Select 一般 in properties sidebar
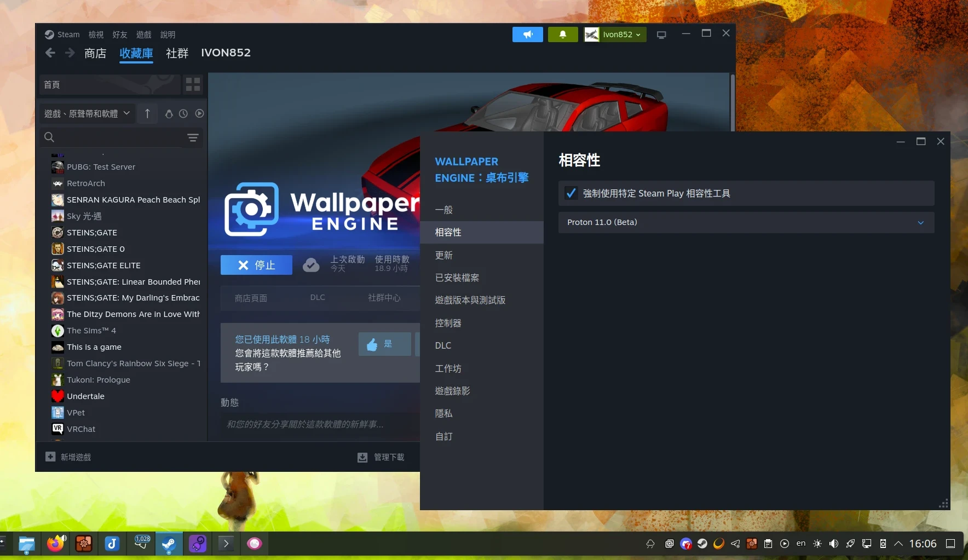This screenshot has width=968, height=560. pyautogui.click(x=482, y=210)
